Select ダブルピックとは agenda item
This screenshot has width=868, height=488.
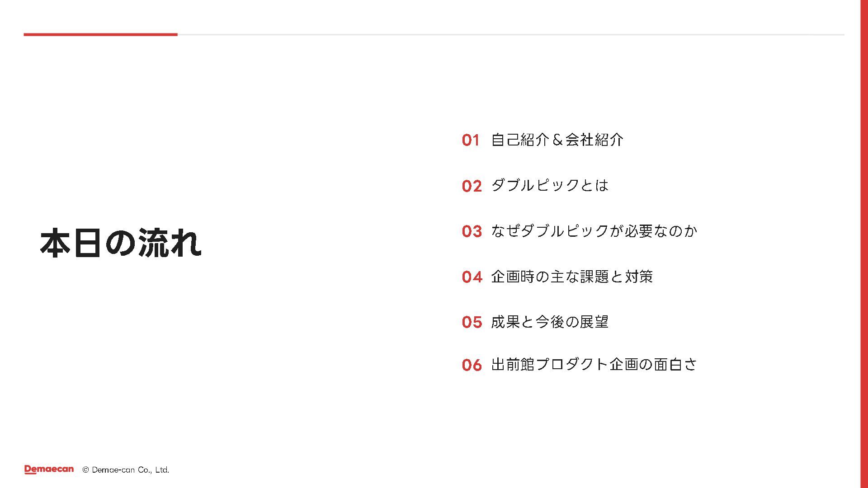click(x=550, y=185)
